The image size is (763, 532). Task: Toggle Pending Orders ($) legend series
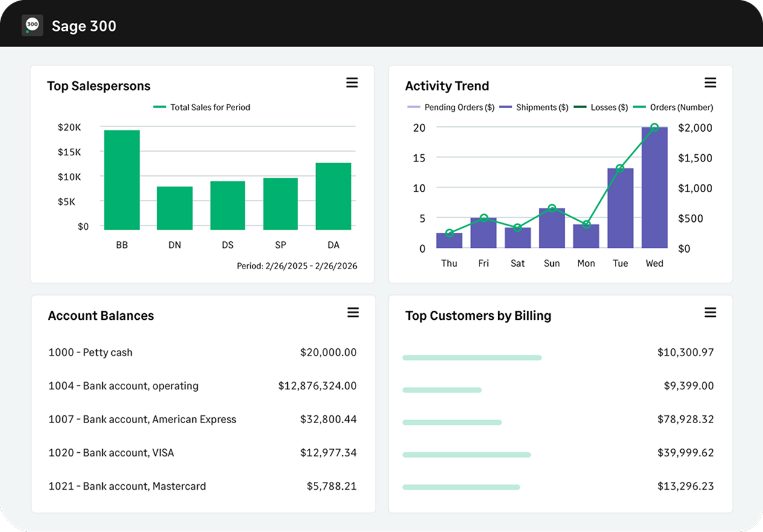tap(451, 107)
